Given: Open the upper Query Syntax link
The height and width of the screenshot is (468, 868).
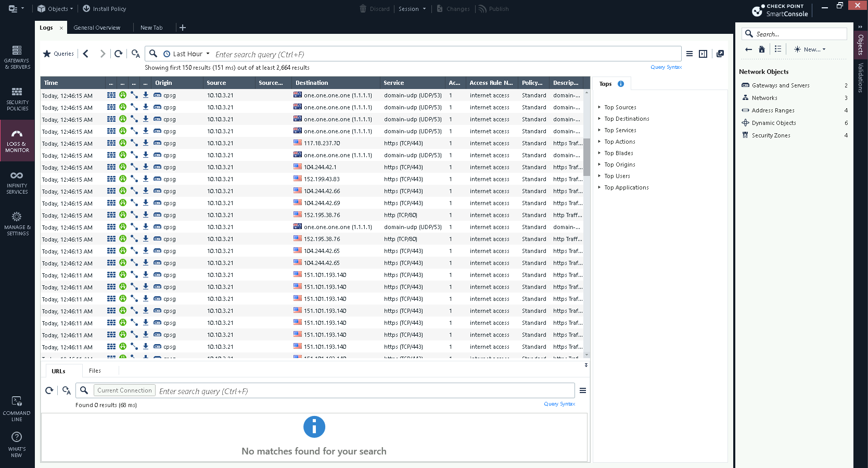Looking at the screenshot, I should 666,67.
